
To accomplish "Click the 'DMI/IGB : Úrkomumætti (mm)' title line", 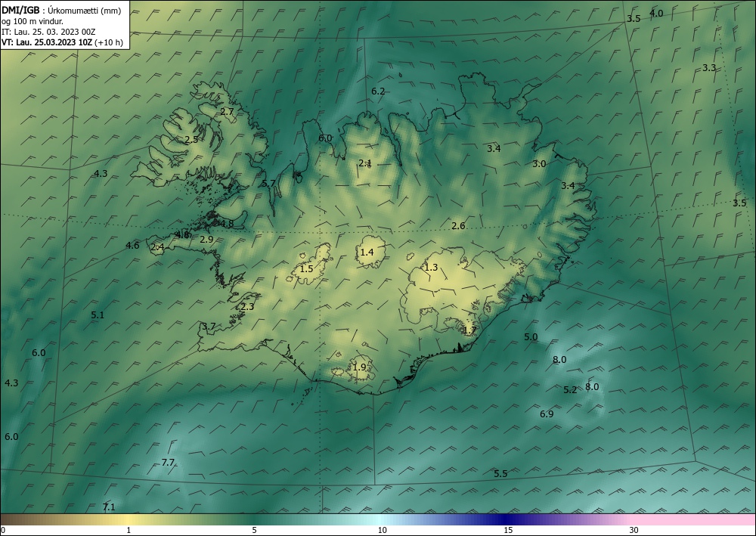I will (61, 11).
